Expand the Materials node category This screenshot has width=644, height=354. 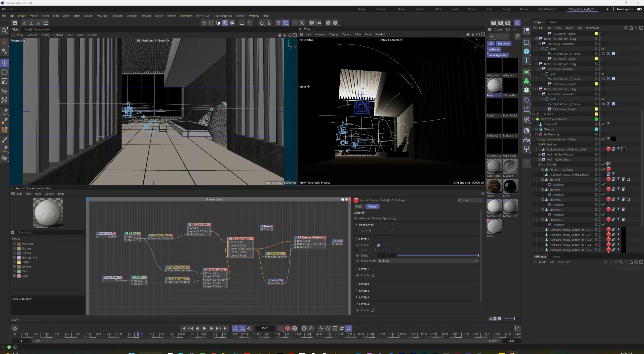coord(14,244)
